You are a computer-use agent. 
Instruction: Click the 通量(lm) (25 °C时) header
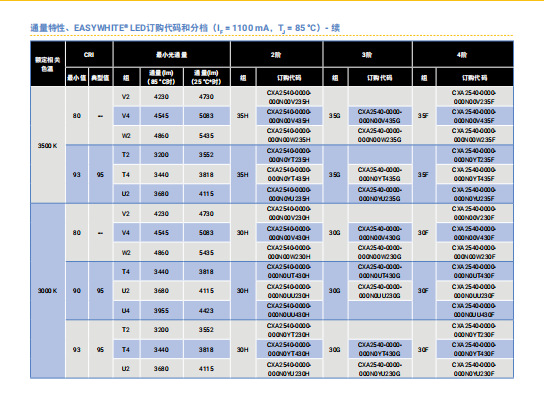click(x=206, y=77)
